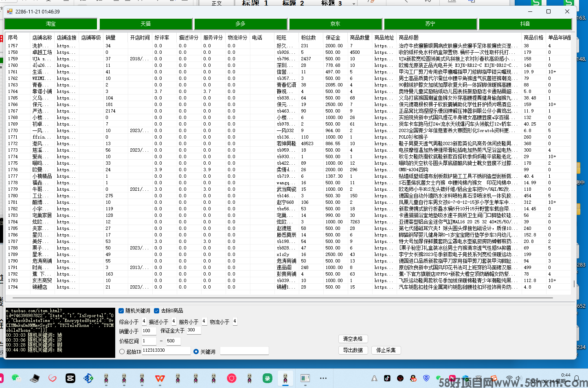Sort by the 商品价格 column header

(534, 37)
